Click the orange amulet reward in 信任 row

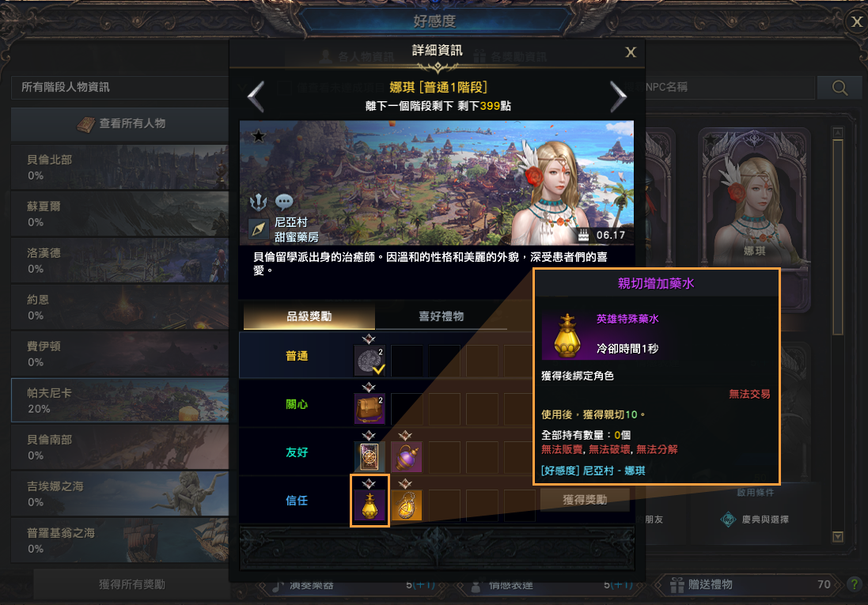click(407, 505)
